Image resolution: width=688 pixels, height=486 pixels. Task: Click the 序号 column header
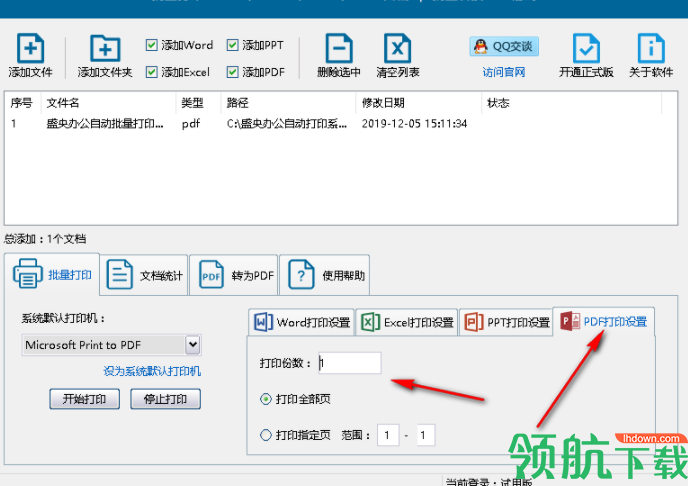pyautogui.click(x=23, y=103)
